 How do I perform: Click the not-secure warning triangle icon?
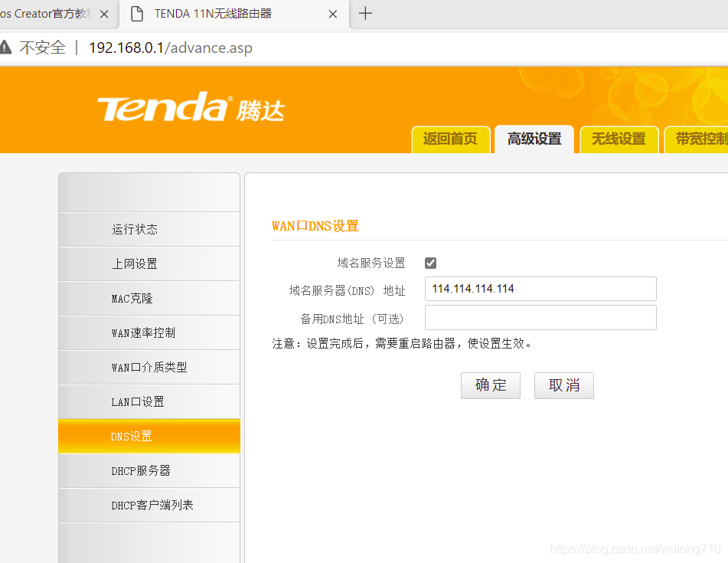click(x=5, y=47)
